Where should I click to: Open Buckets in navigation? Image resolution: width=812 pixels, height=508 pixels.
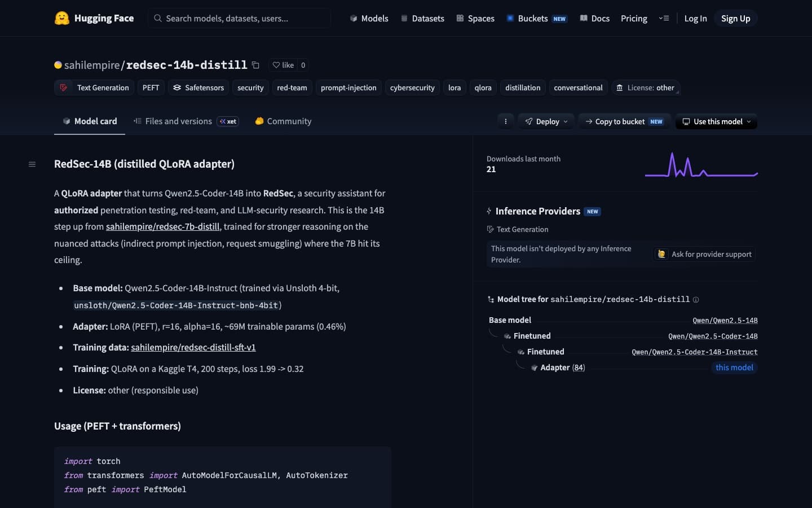pos(537,18)
